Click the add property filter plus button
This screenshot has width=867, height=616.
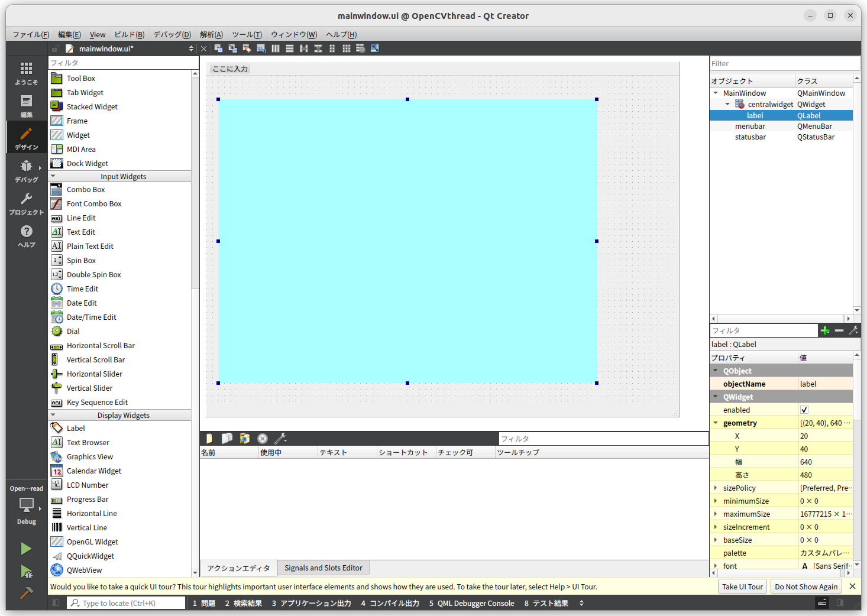click(825, 330)
